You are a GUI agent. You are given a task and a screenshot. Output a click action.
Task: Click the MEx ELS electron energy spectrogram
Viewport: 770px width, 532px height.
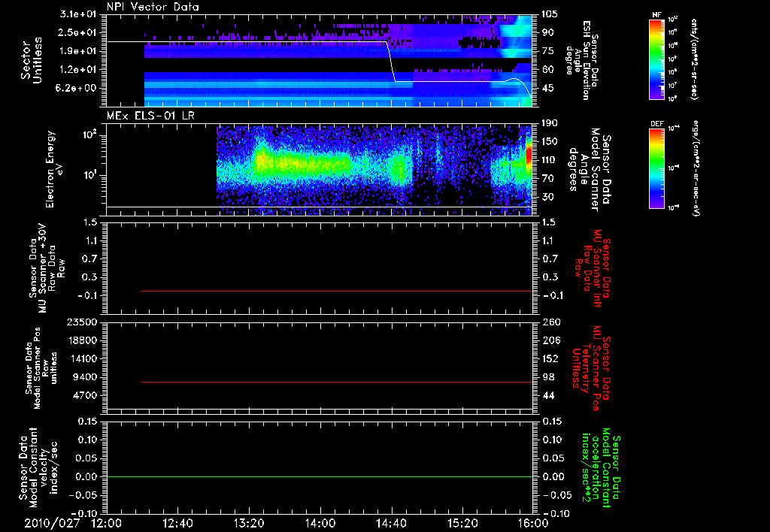coord(320,170)
